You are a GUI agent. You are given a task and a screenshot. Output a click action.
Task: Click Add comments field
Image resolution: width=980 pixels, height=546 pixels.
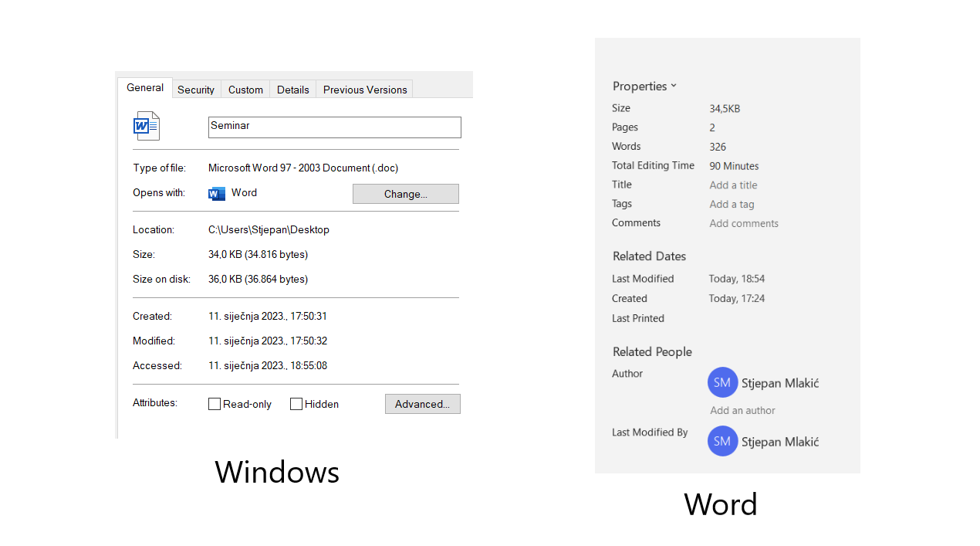click(744, 224)
